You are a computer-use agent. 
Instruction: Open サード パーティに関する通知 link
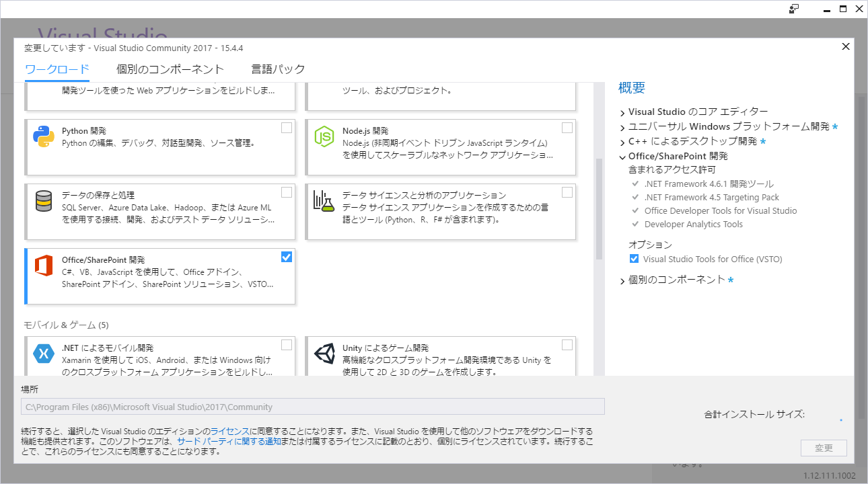(229, 442)
